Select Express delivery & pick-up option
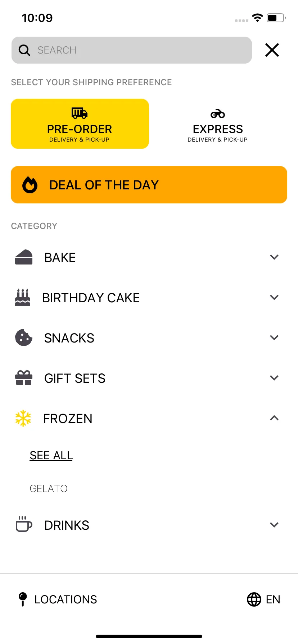 coord(218,124)
